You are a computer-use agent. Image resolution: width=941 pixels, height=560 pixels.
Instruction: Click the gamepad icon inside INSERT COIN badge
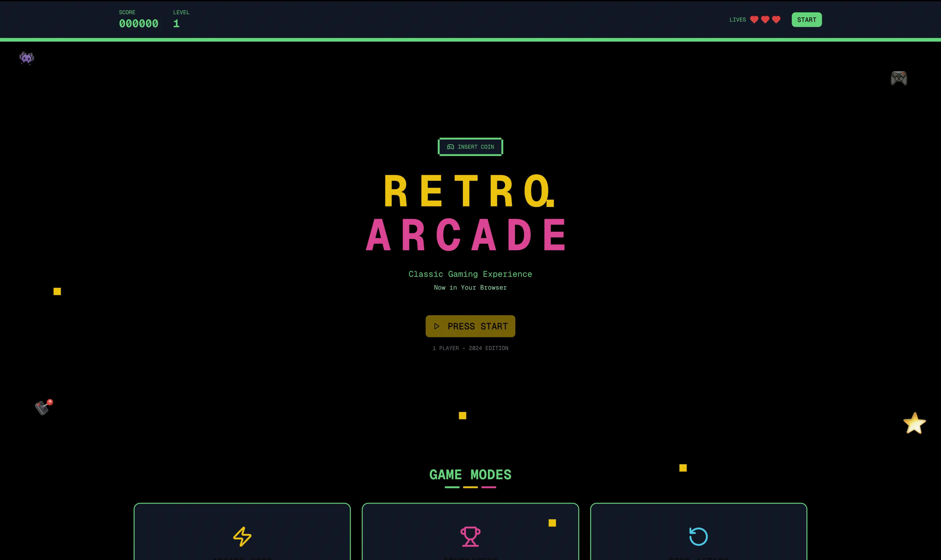pyautogui.click(x=451, y=147)
